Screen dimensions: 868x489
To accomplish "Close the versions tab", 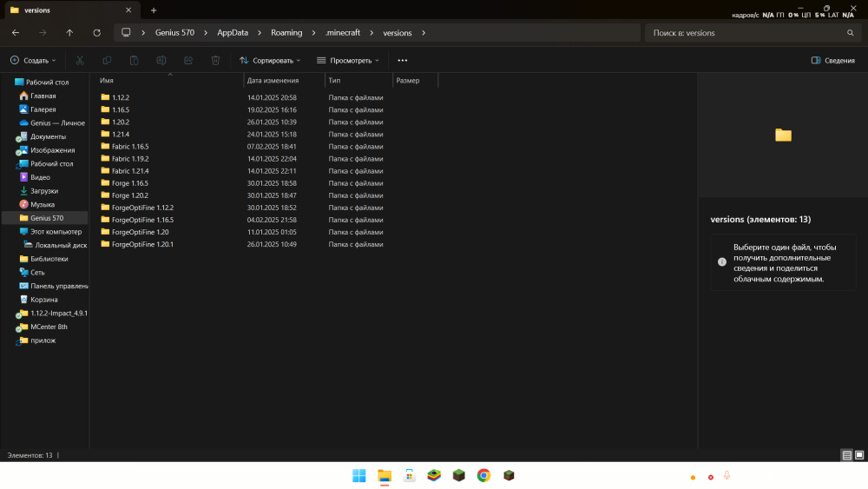I will tap(128, 10).
